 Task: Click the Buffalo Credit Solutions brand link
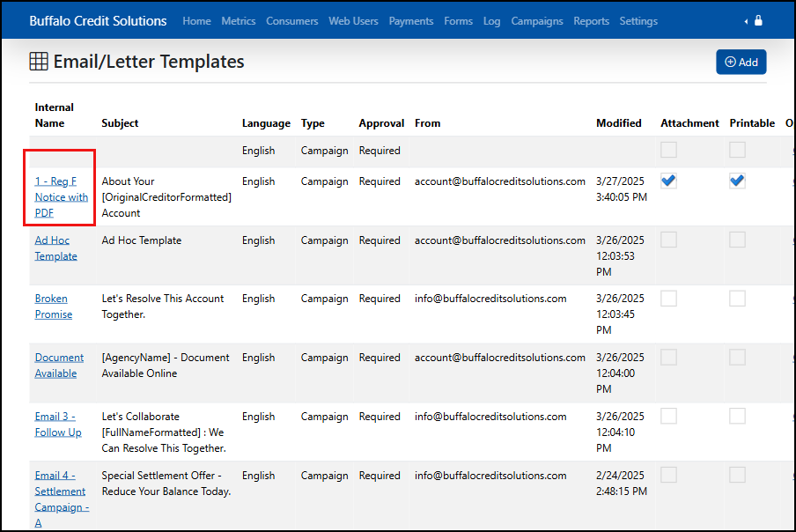click(98, 21)
